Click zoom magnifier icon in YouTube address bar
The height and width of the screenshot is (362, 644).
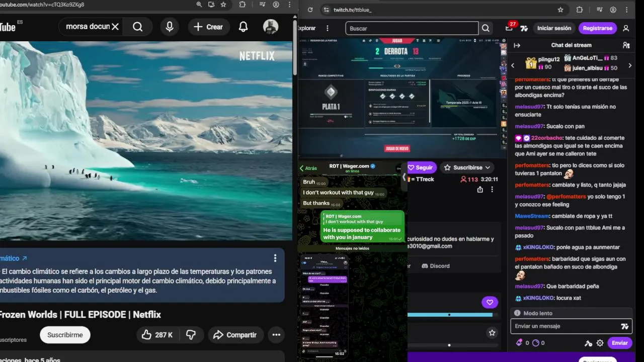(x=199, y=5)
